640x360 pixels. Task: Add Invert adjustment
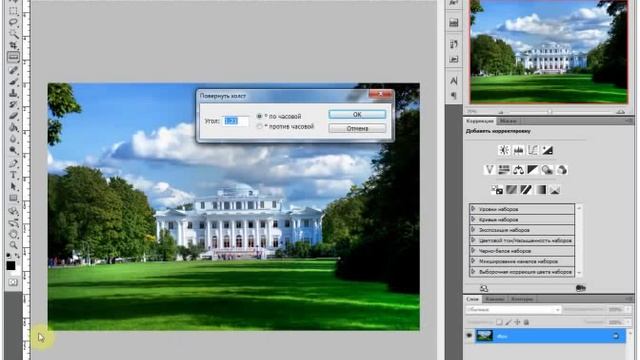click(497, 190)
